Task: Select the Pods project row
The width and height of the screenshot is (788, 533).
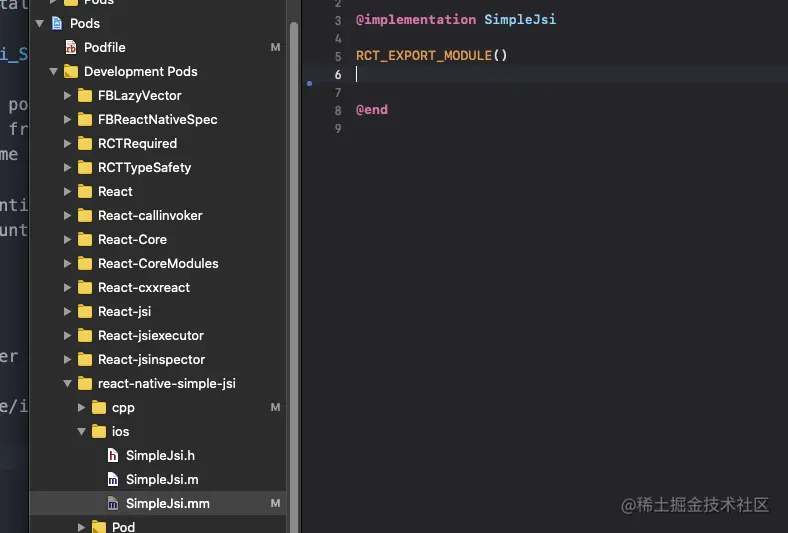Action: [x=158, y=23]
